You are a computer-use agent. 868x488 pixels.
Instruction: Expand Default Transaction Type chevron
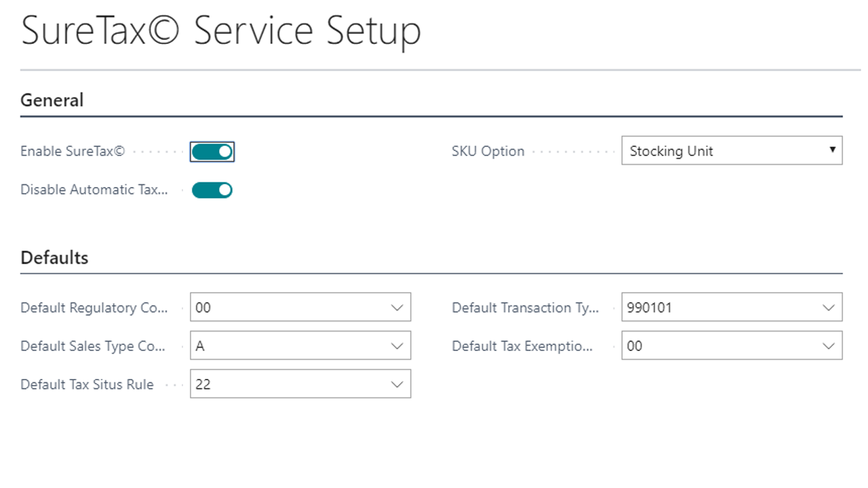coord(829,308)
